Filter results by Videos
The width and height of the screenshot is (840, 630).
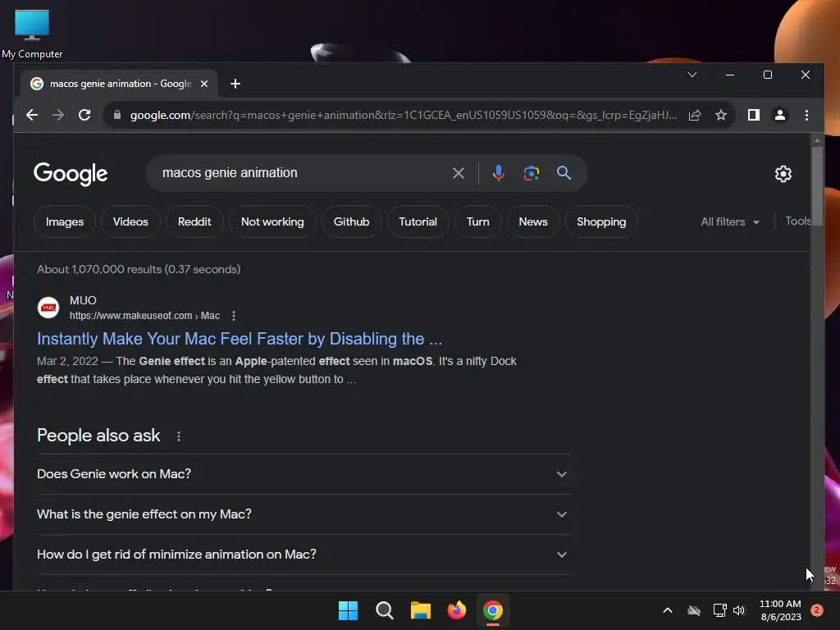click(x=130, y=221)
